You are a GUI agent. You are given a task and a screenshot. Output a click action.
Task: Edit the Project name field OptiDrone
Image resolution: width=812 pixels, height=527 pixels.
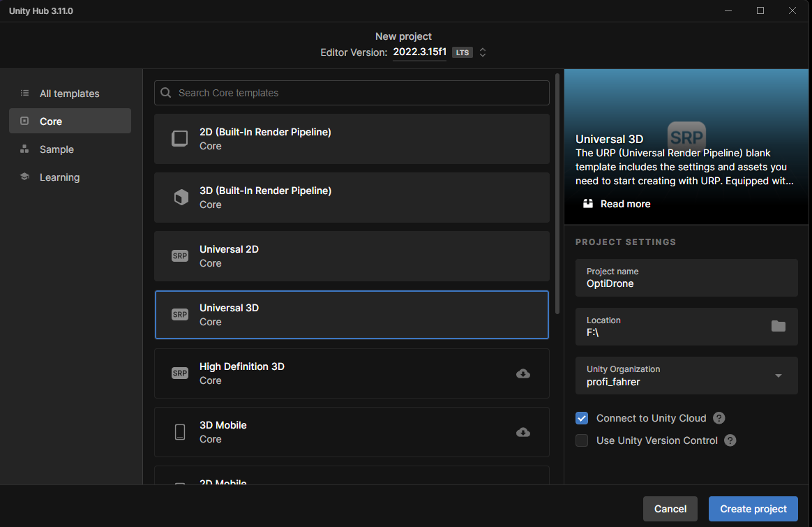pyautogui.click(x=686, y=278)
